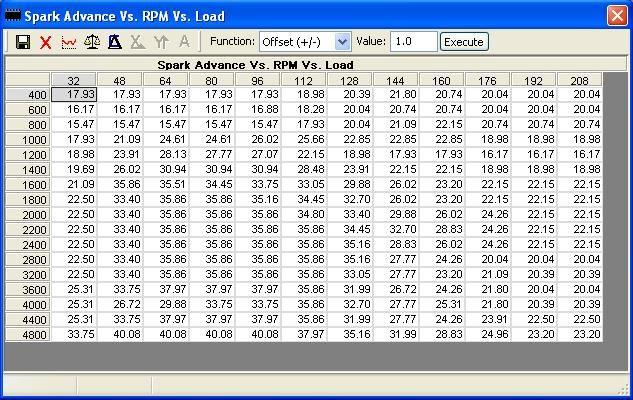Open the graph view chart icon
633x400 pixels.
point(68,42)
